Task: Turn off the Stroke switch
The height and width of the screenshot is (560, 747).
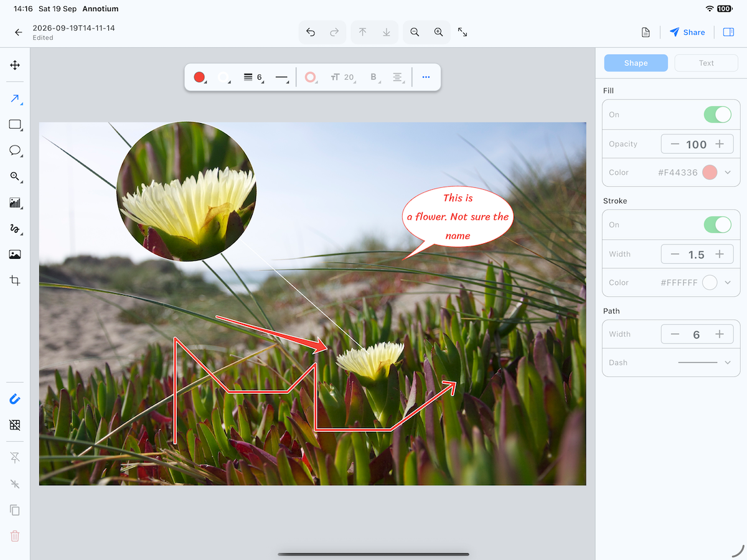Action: tap(717, 225)
